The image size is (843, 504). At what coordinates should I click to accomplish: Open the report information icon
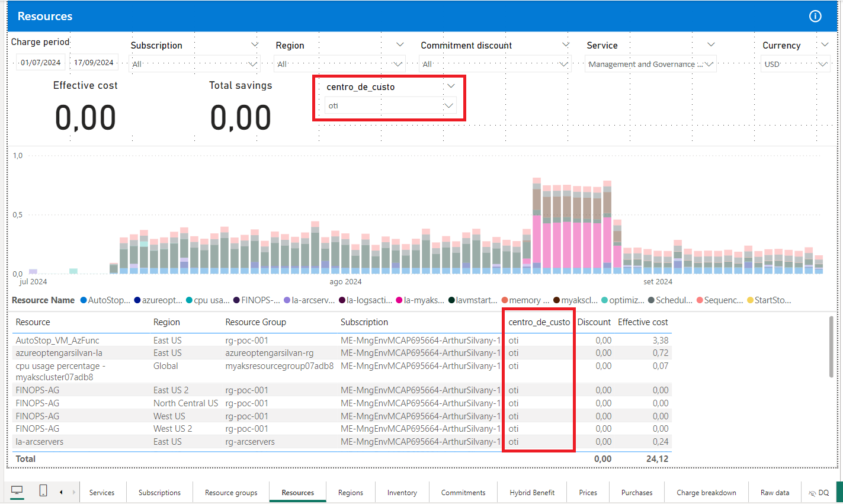[815, 17]
